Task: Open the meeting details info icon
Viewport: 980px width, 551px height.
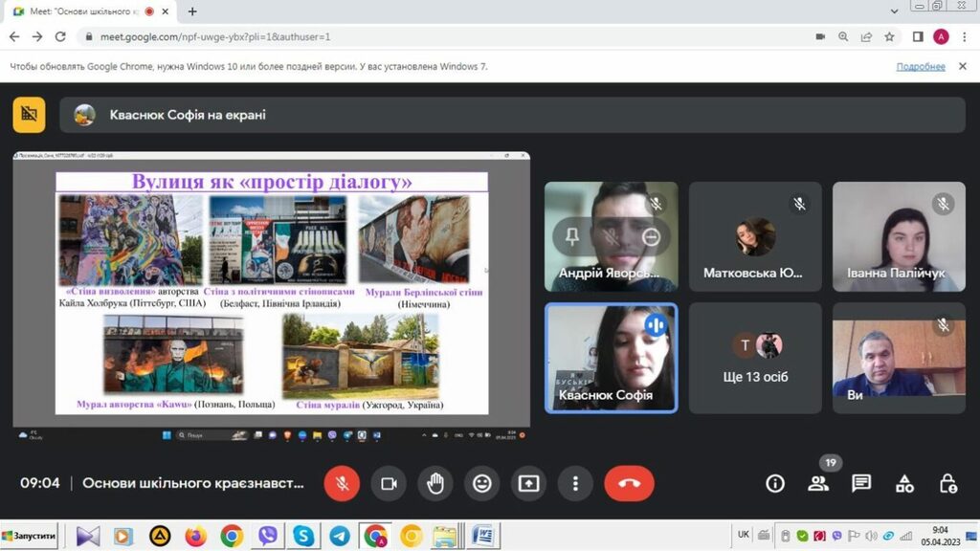Action: [x=774, y=483]
